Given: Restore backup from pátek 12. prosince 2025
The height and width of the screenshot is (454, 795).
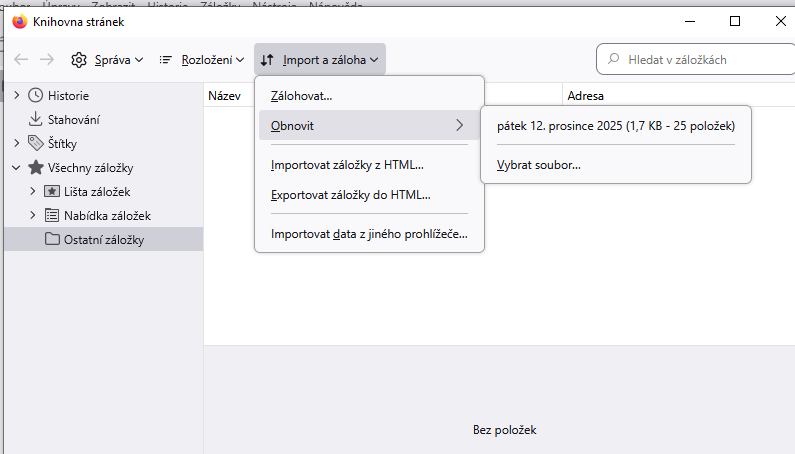Looking at the screenshot, I should [615, 126].
